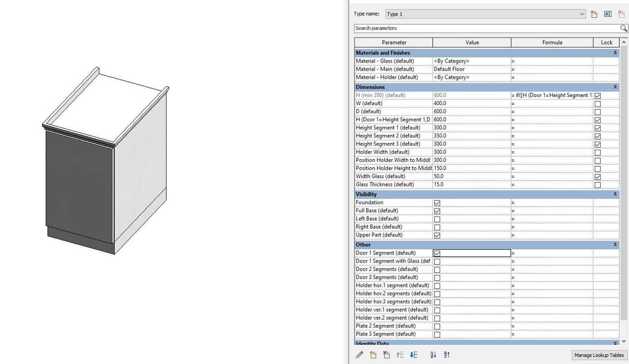Collapse the Dimensions group
This screenshot has height=364, width=629.
[615, 87]
